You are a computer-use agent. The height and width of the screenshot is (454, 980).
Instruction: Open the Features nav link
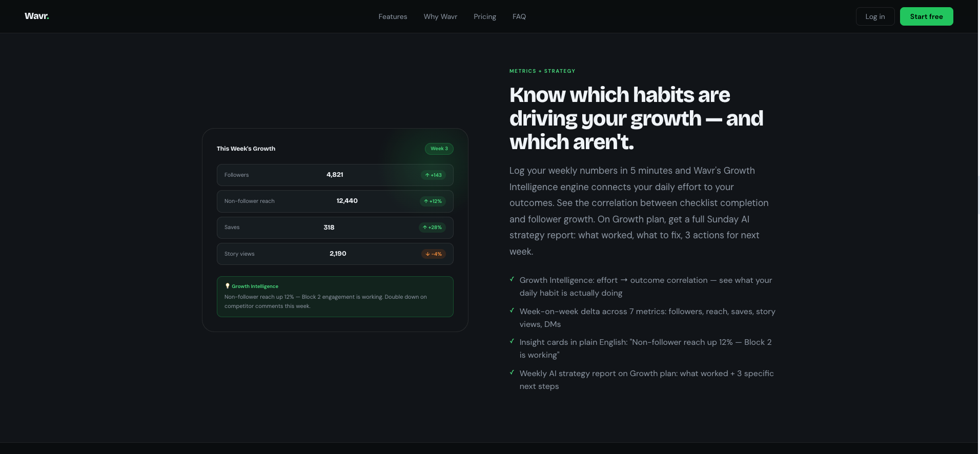click(393, 16)
